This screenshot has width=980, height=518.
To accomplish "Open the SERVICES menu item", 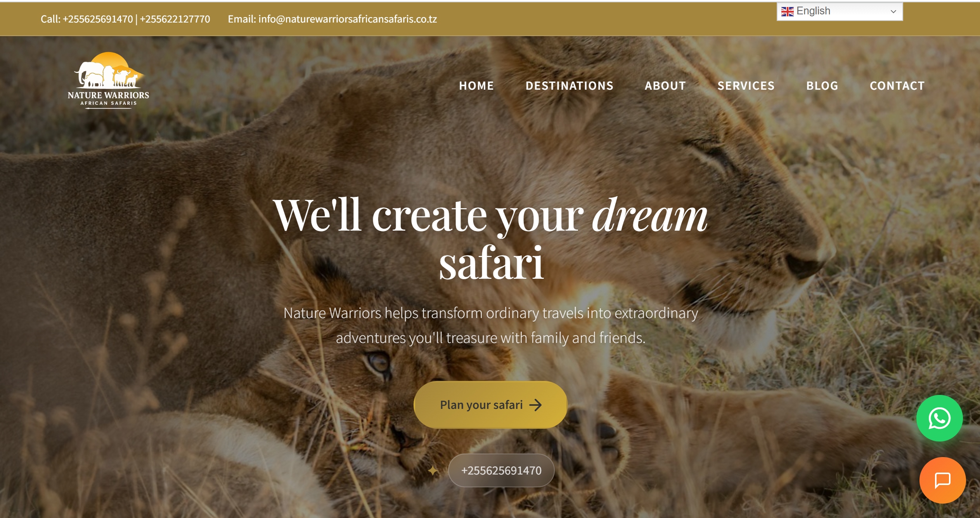I will (x=746, y=85).
